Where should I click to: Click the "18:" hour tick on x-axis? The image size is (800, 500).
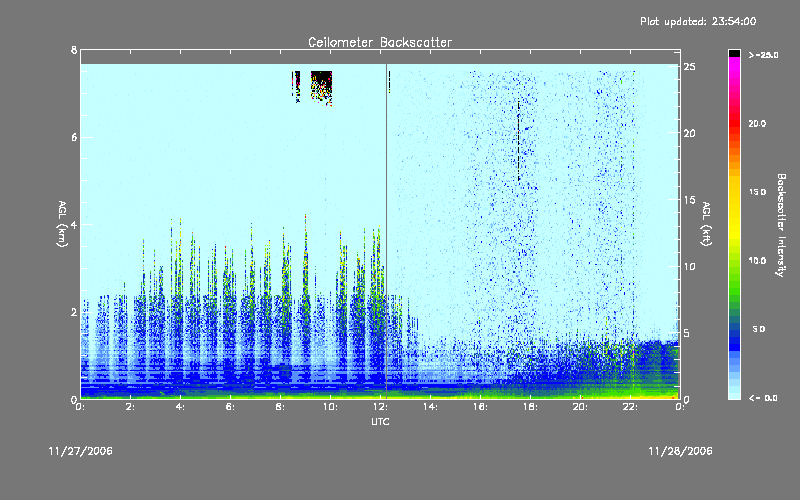[x=530, y=407]
